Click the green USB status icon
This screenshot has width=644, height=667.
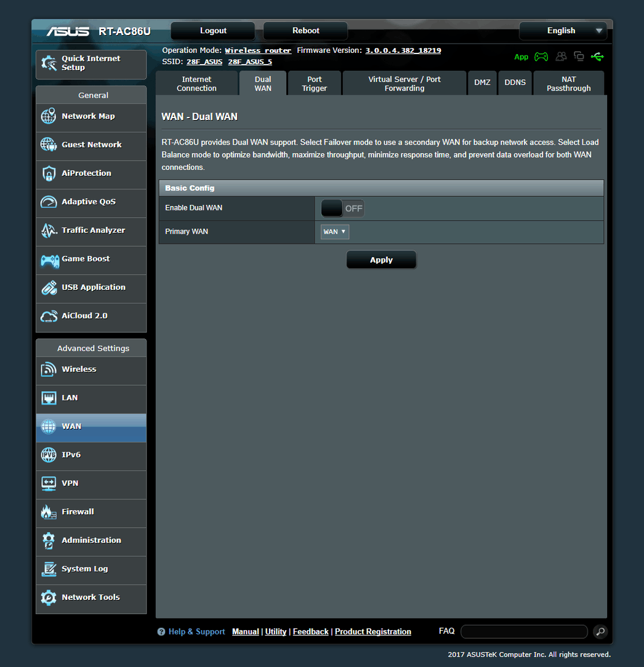point(597,57)
